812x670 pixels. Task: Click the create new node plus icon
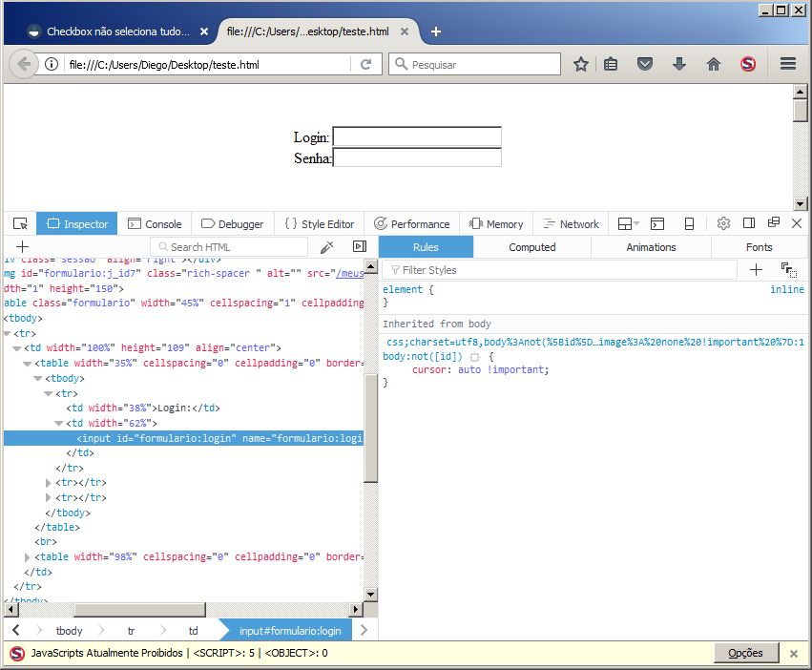(22, 247)
